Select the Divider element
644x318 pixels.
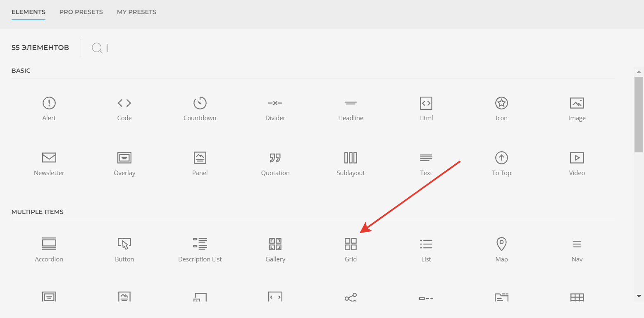pyautogui.click(x=275, y=109)
